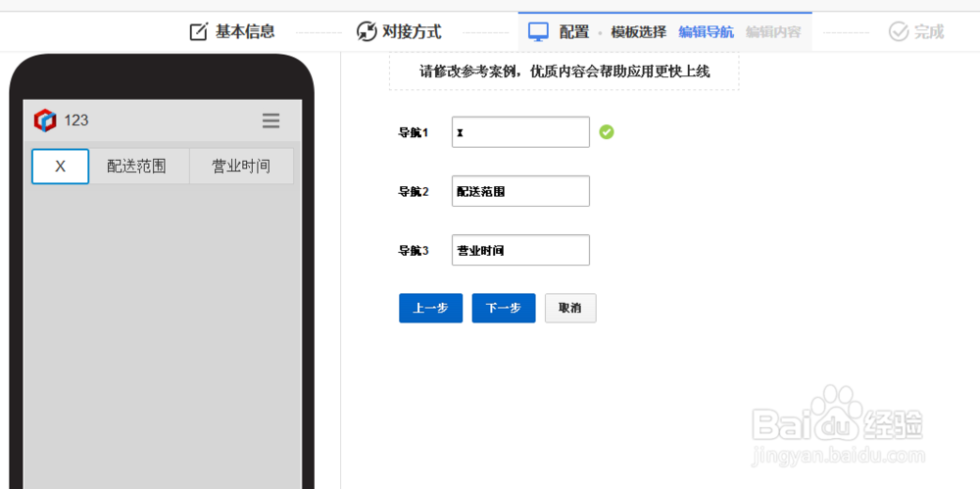Go to the 完成 step label
Image resolution: width=980 pixels, height=489 pixels.
(929, 32)
